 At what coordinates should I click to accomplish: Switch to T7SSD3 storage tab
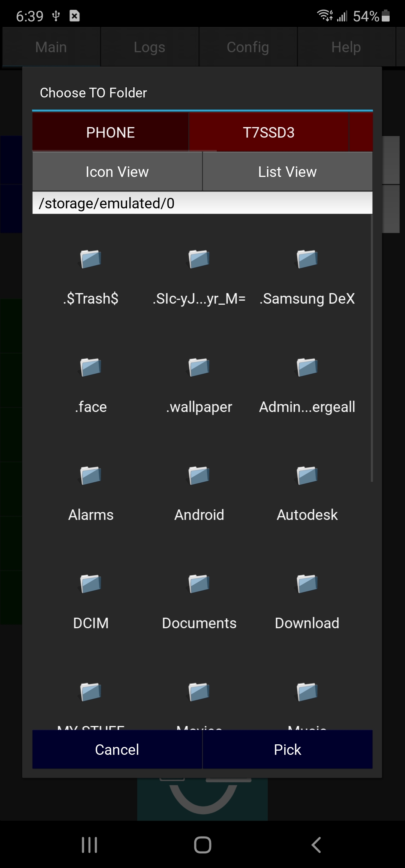[268, 132]
